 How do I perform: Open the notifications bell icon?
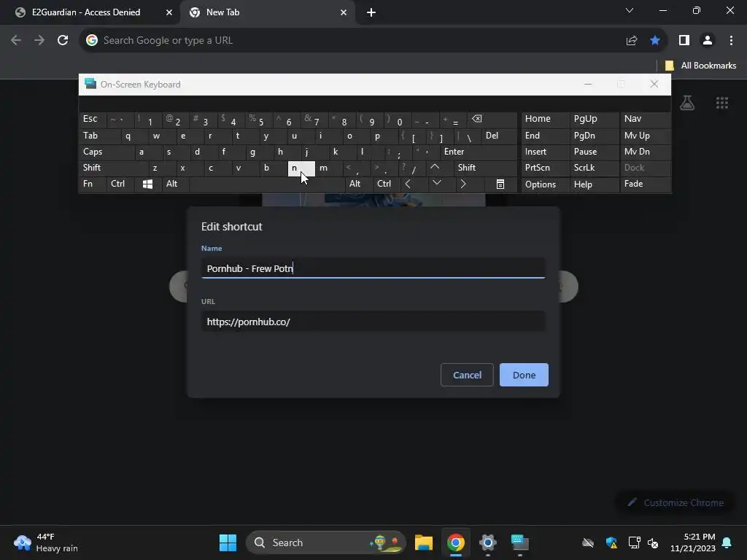727,542
